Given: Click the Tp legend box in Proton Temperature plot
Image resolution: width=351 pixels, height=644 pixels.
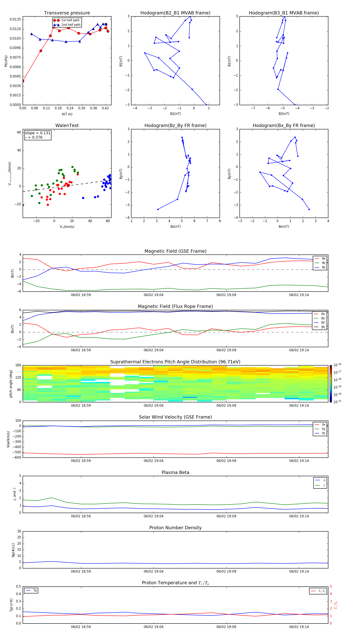Looking at the screenshot, I should click(x=31, y=591).
